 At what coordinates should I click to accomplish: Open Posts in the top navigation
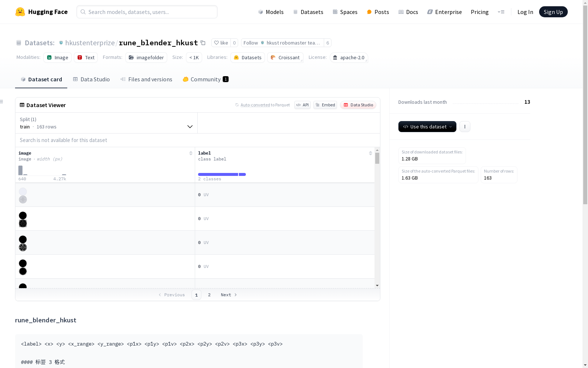tap(378, 12)
